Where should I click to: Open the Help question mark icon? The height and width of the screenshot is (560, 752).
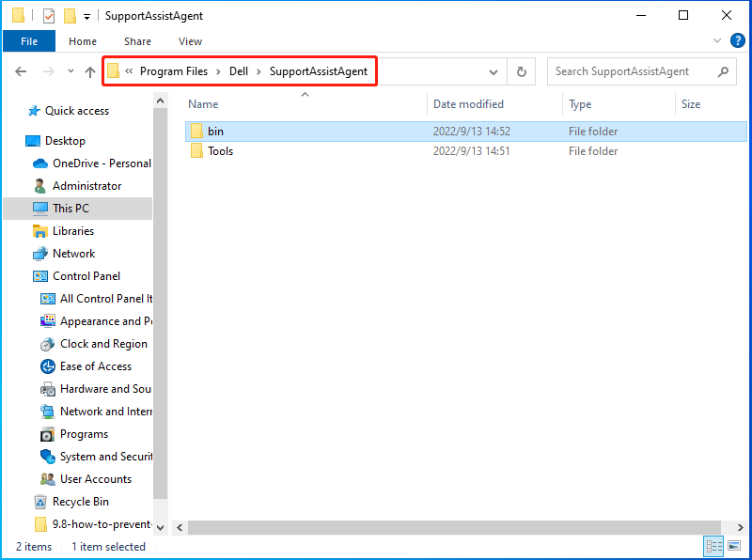tap(737, 40)
